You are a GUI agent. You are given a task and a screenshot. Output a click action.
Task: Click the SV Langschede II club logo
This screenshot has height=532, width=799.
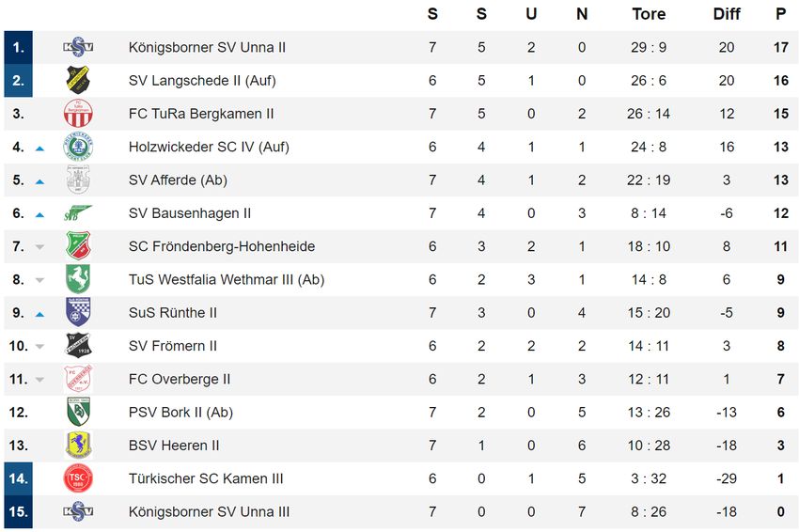click(78, 80)
